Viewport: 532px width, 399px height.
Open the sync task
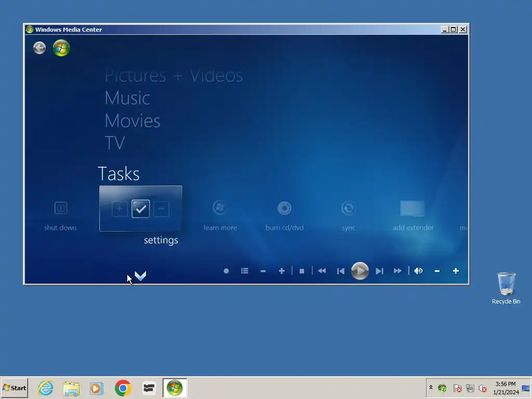349,216
